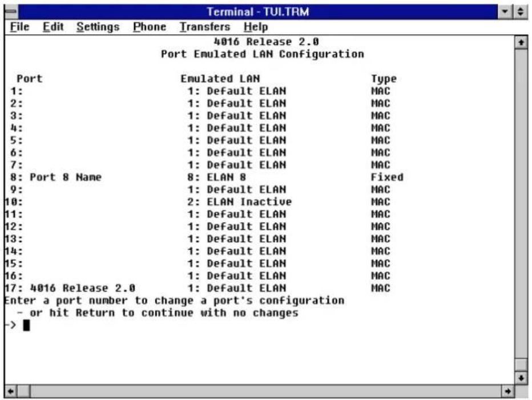Viewport: 532px width, 400px height.
Task: Click port '15:' row label
Action: [14, 263]
